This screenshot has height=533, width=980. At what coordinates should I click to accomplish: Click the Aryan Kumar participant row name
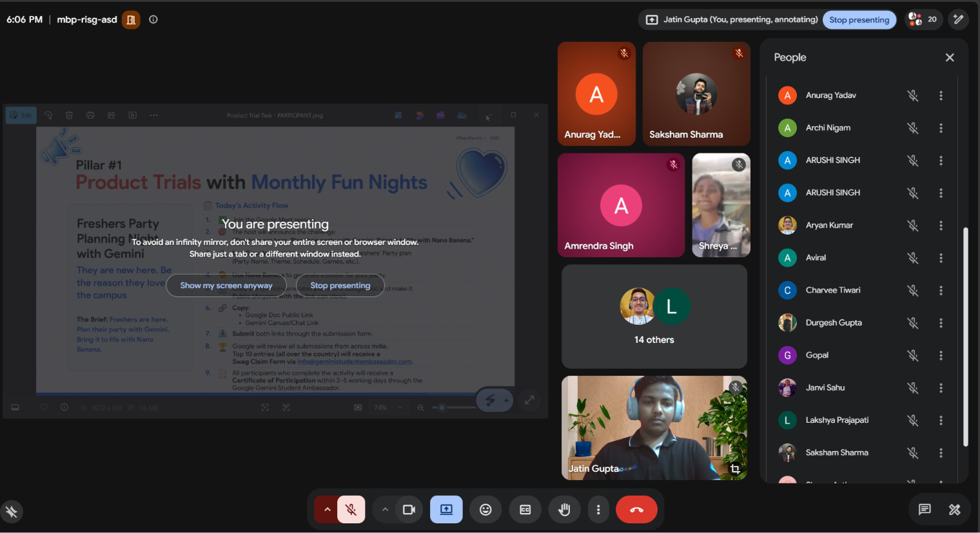pyautogui.click(x=829, y=225)
